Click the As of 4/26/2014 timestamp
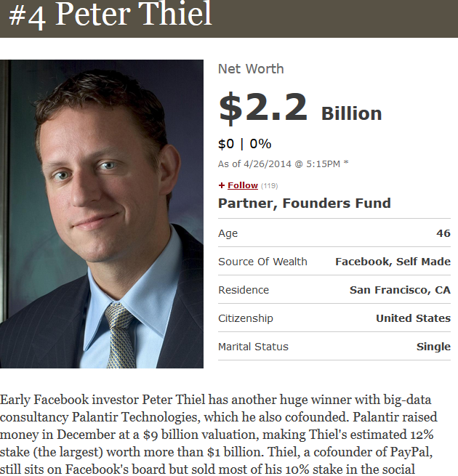 [279, 164]
